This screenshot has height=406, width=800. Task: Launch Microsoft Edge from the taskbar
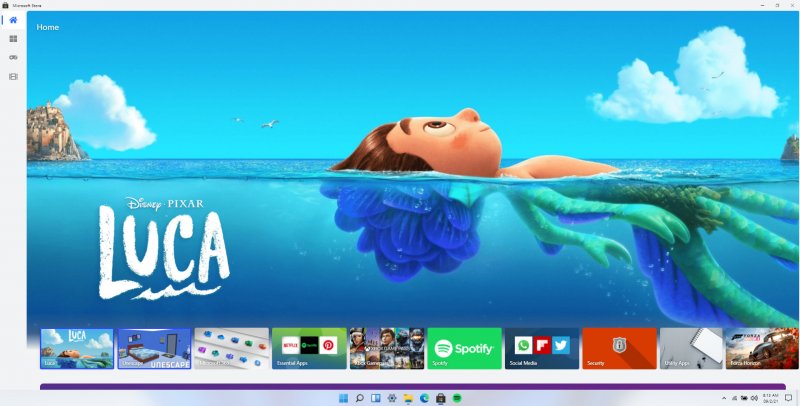(424, 398)
